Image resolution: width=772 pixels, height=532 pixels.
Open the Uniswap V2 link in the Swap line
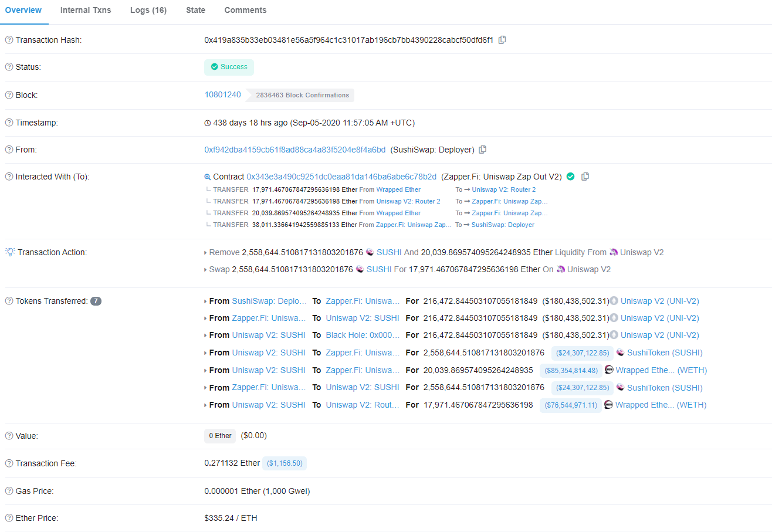coord(589,269)
